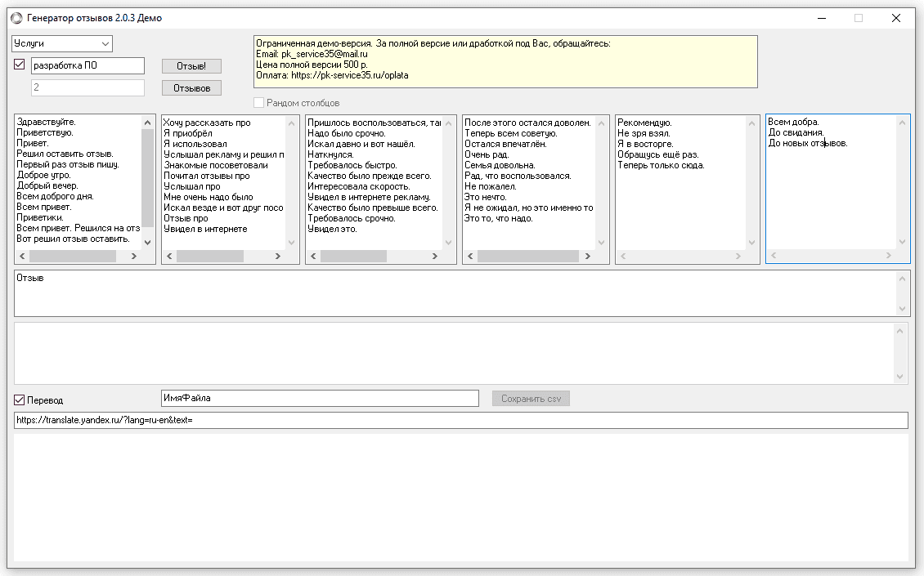Open the Услуги category dropdown
Viewport: 924px width, 576px height.
click(x=62, y=43)
